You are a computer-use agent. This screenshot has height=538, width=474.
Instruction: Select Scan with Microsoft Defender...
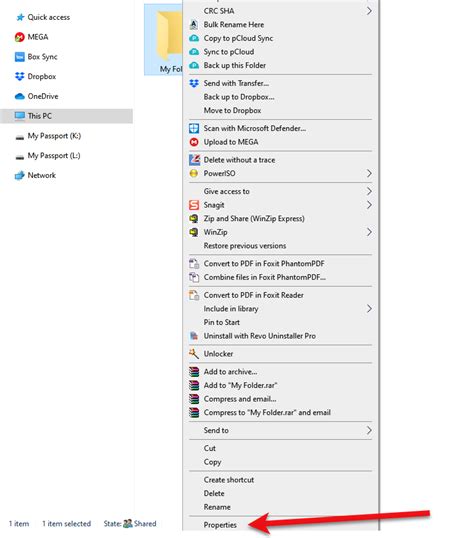pyautogui.click(x=255, y=128)
